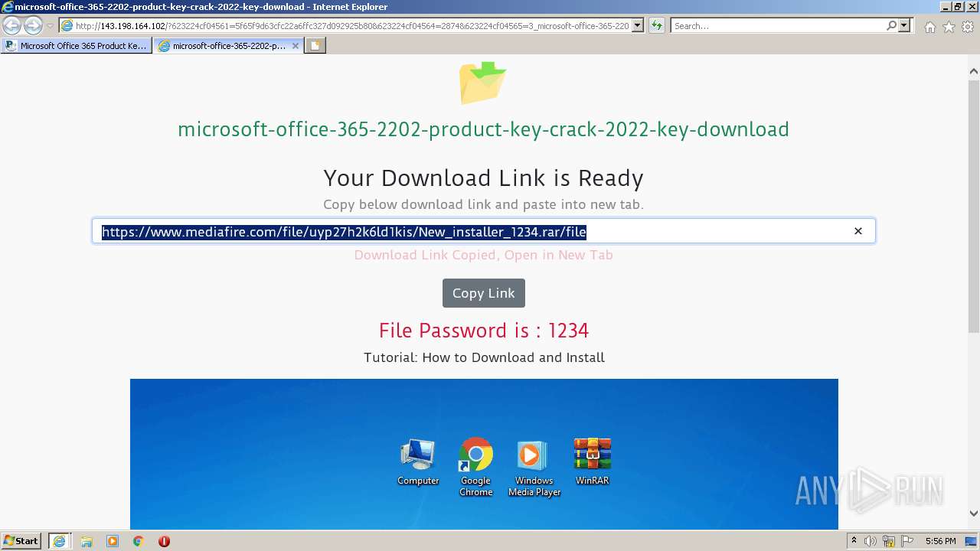The width and height of the screenshot is (980, 551).
Task: Click Google Chrome icon in tutorial image
Action: tap(475, 468)
